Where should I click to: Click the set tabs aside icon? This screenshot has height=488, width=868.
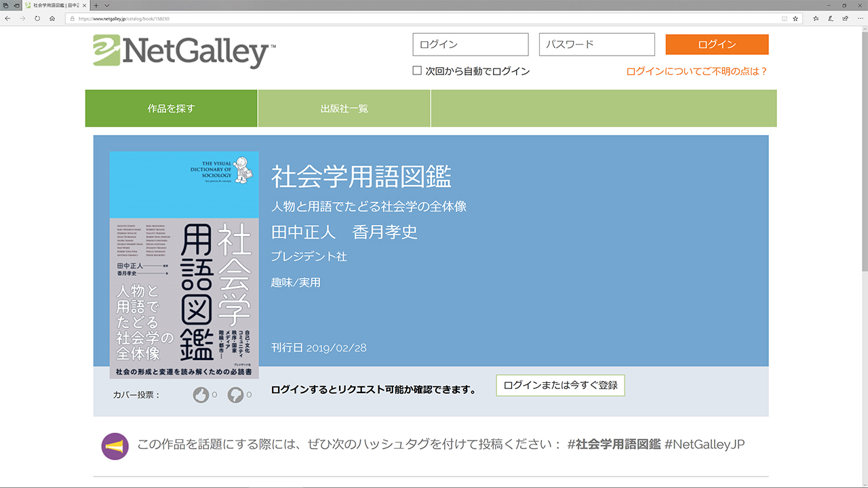pyautogui.click(x=16, y=5)
